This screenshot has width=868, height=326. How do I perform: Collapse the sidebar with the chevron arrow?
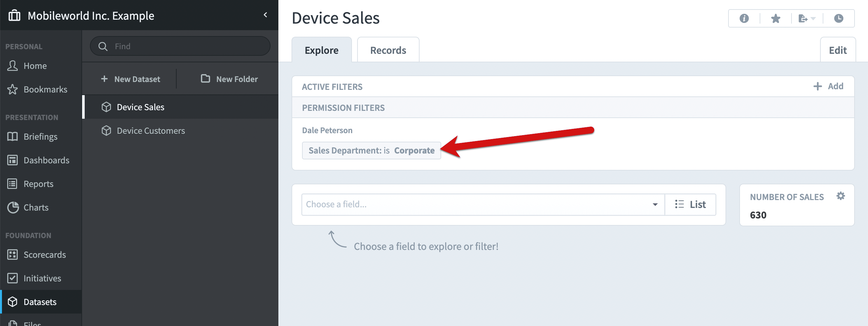265,15
